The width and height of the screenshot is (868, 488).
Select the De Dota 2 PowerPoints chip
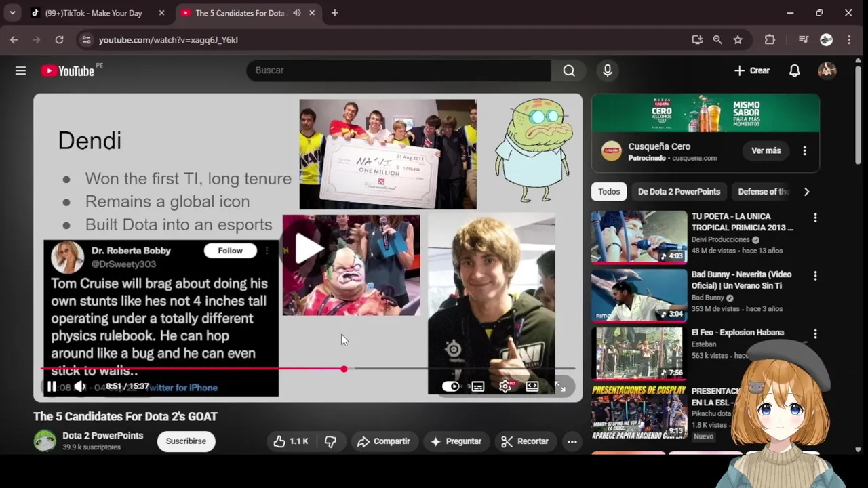[x=679, y=192]
